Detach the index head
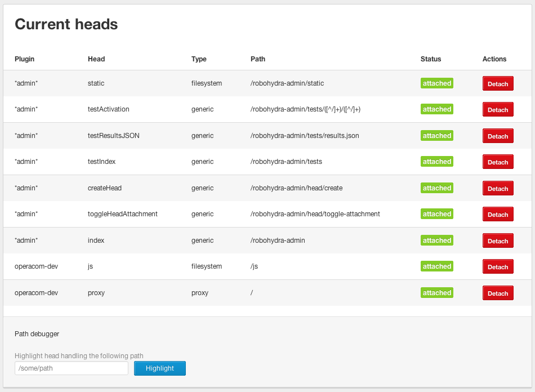The height and width of the screenshot is (392, 535). 497,240
